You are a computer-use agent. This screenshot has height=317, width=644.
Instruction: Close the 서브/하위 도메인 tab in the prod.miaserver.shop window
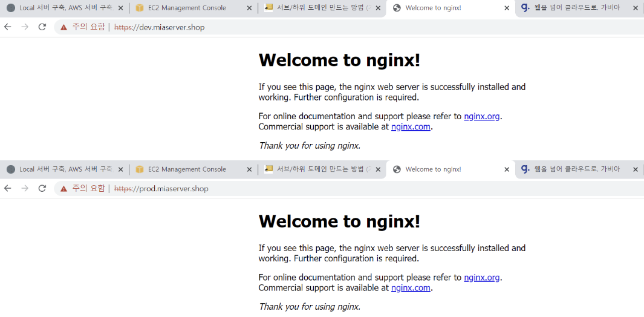pos(378,169)
